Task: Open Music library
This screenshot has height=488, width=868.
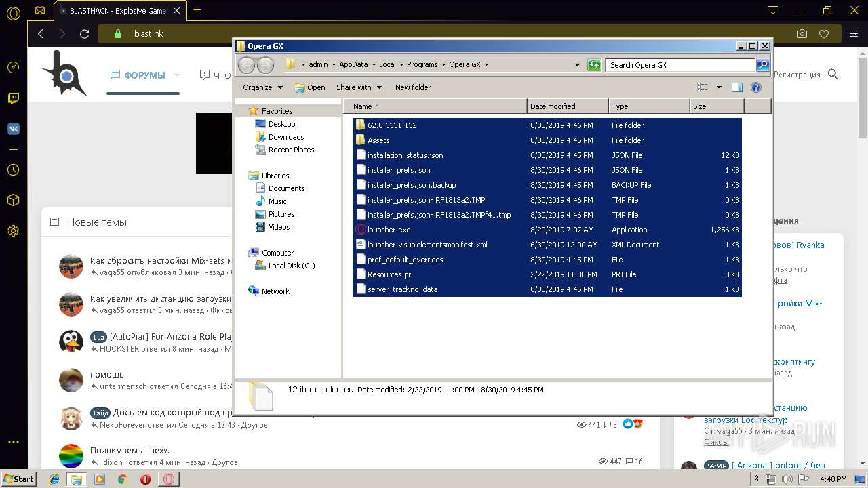Action: [277, 201]
